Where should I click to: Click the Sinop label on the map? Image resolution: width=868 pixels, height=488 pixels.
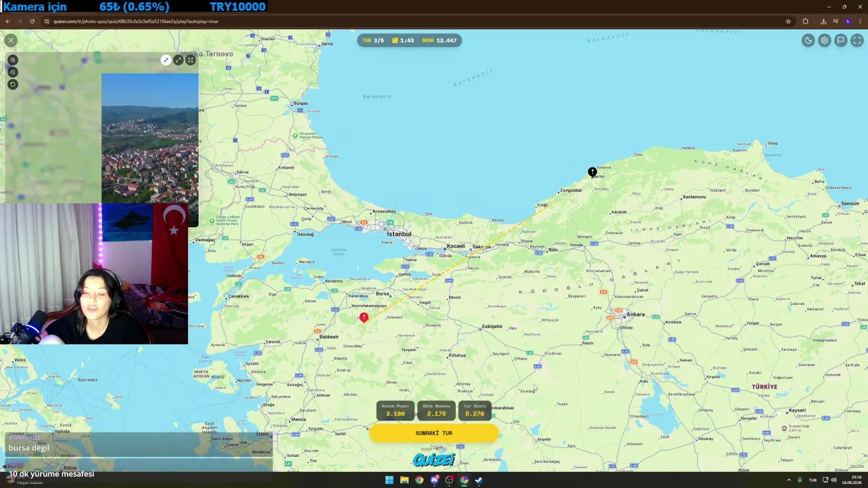coord(772,144)
